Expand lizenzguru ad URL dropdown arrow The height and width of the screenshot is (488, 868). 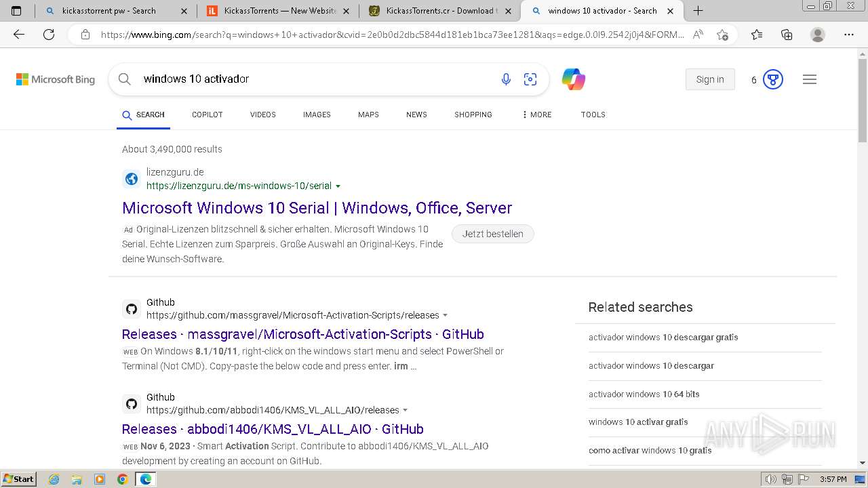[338, 186]
